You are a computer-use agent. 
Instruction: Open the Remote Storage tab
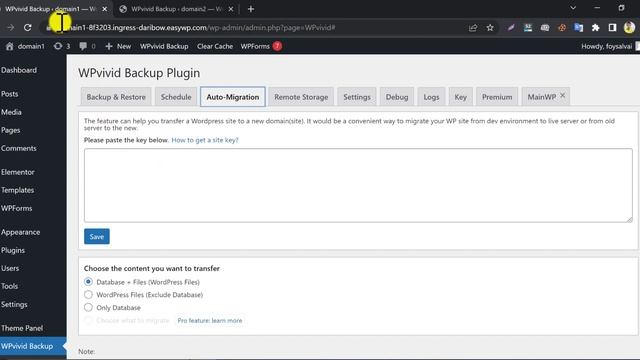pyautogui.click(x=301, y=97)
